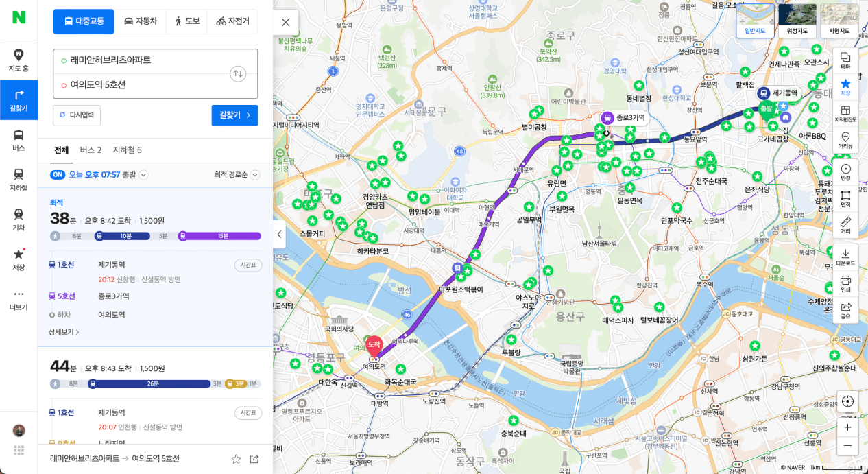Close the directions panel with X

(x=286, y=22)
